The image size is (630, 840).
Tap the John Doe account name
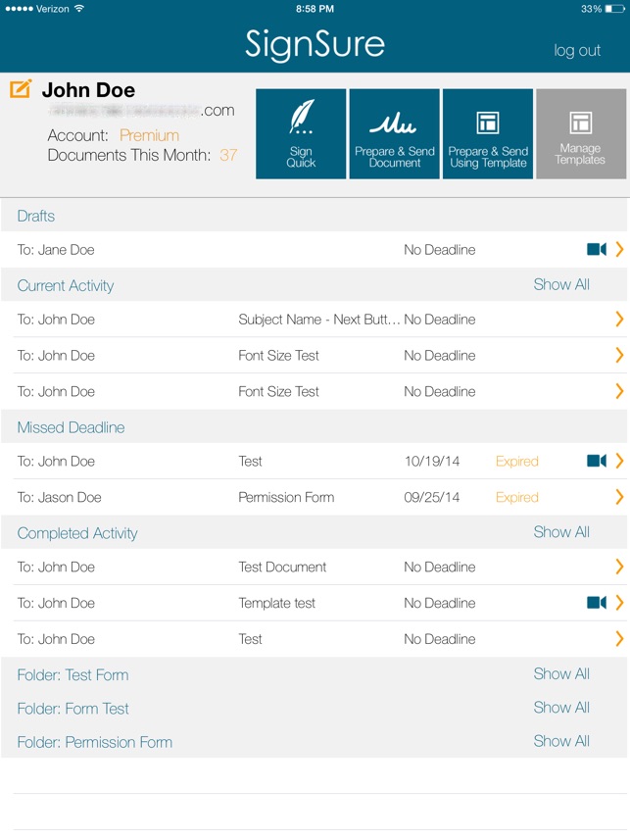88,90
